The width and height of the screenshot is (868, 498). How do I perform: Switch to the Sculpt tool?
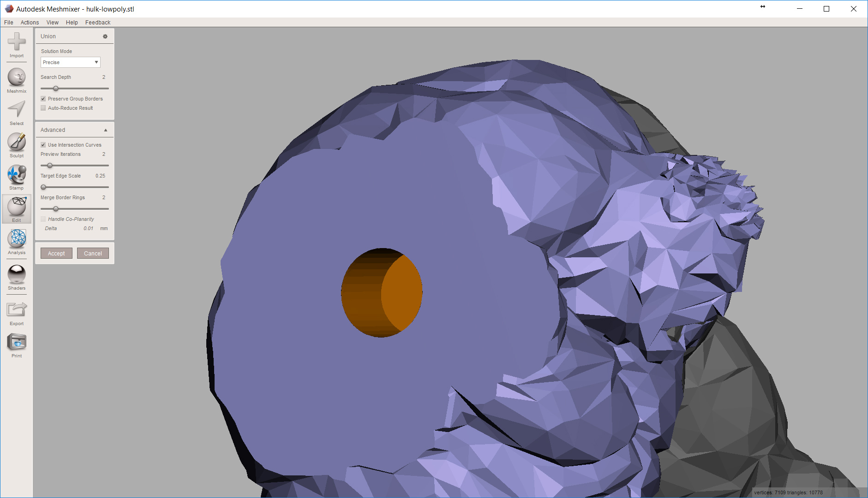click(17, 144)
